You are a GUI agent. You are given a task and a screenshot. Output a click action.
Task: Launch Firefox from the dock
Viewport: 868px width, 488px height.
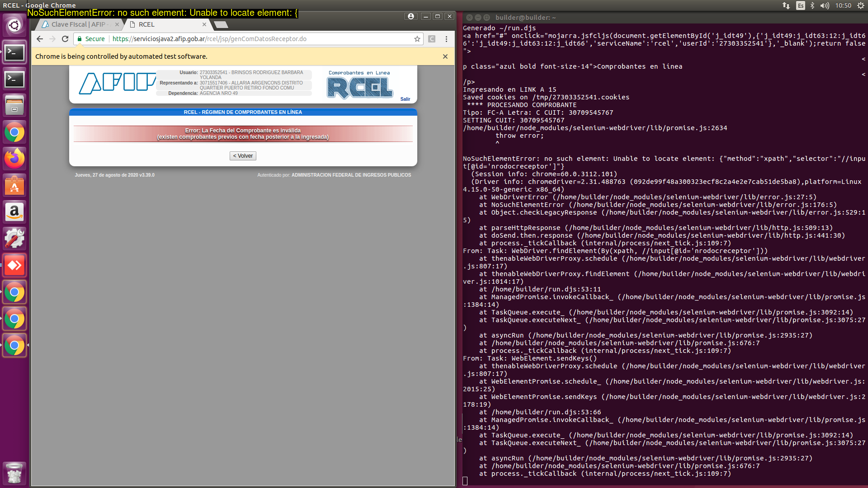[14, 159]
